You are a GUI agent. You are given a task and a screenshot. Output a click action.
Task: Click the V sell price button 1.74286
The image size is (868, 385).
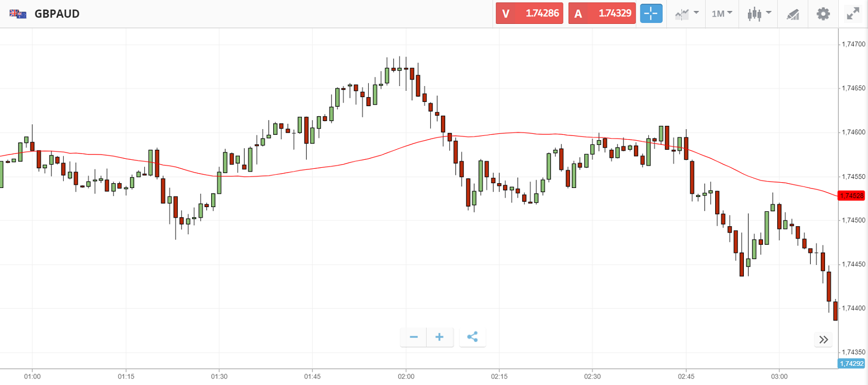[x=529, y=14]
